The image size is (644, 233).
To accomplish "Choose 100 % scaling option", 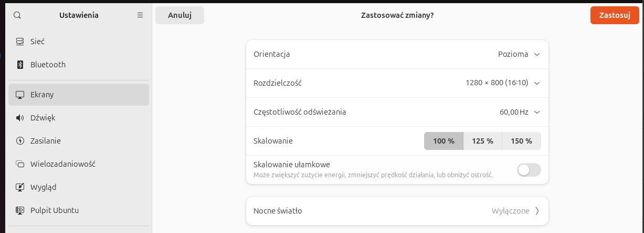I will click(444, 141).
